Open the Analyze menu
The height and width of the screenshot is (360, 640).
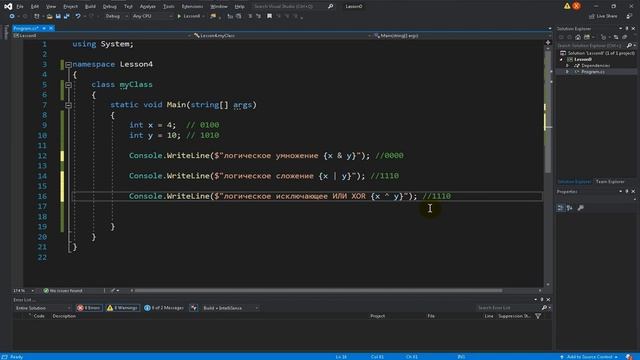(147, 7)
